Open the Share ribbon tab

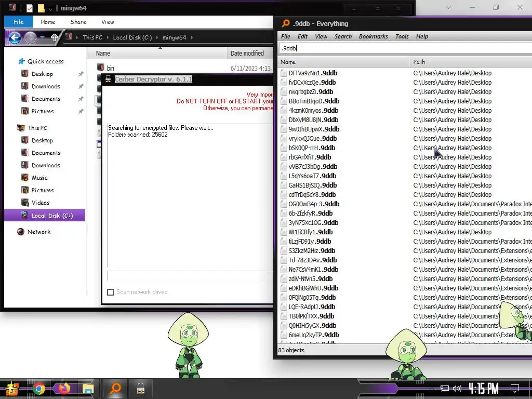point(78,22)
